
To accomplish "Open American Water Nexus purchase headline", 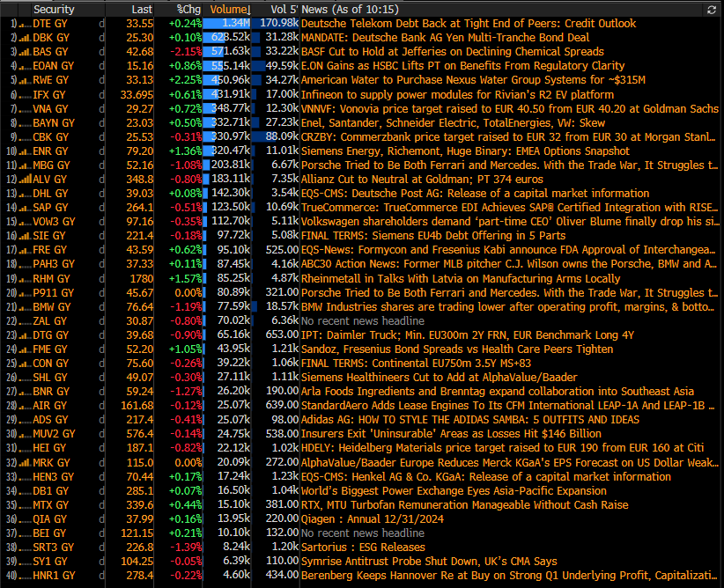I will [x=473, y=80].
